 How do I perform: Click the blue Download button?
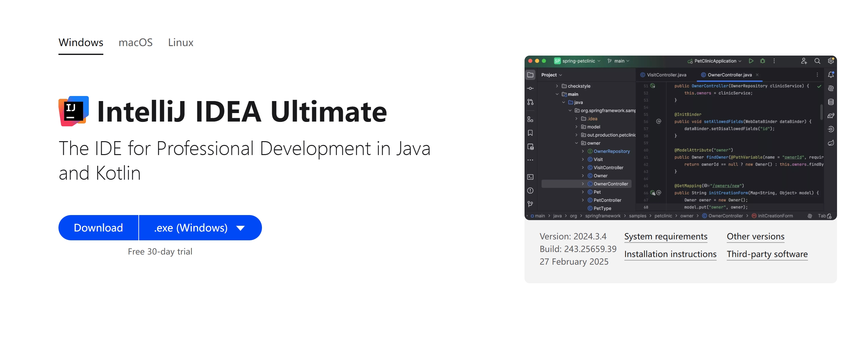click(x=98, y=228)
